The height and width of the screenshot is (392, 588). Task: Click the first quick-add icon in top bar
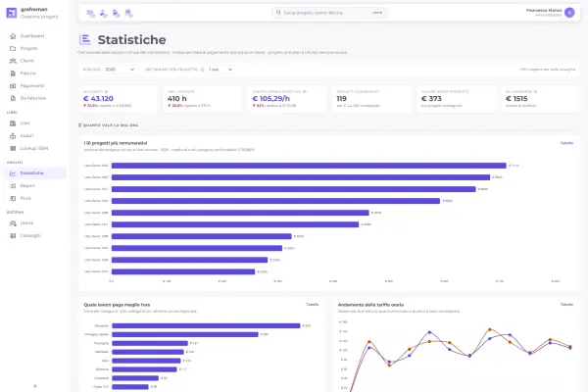(90, 14)
